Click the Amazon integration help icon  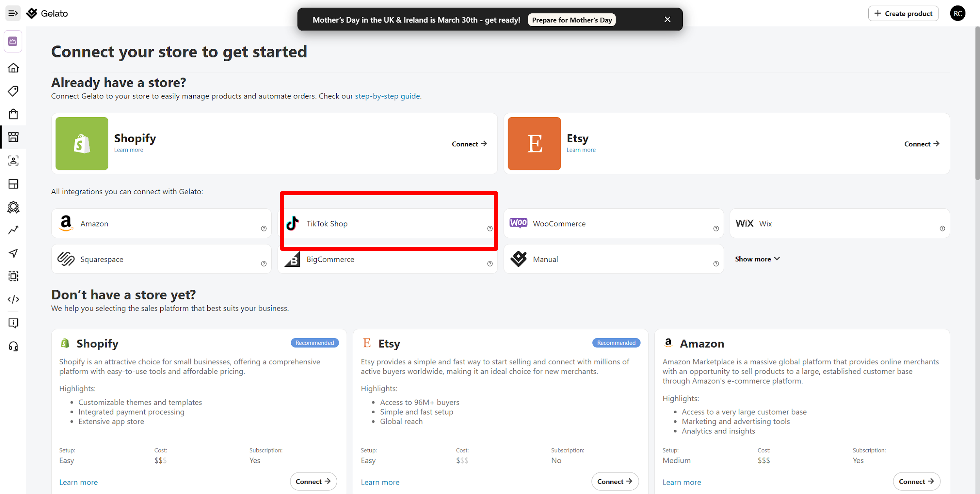click(264, 229)
